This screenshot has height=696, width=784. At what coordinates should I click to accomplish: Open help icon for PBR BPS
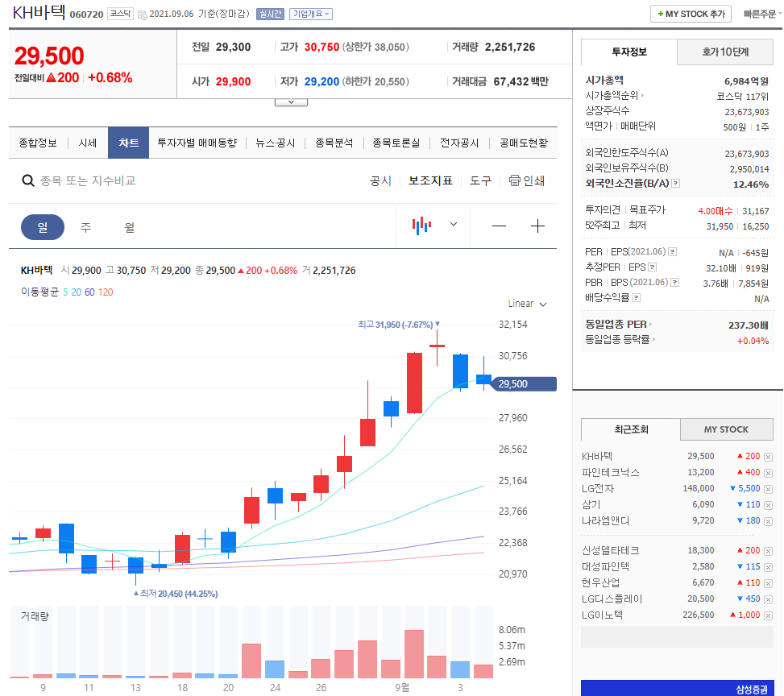click(675, 283)
